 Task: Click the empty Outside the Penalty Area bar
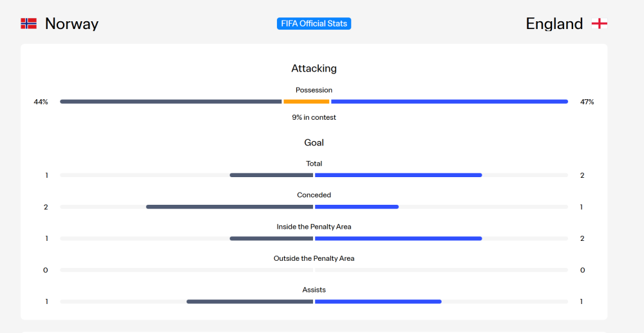pyautogui.click(x=314, y=270)
